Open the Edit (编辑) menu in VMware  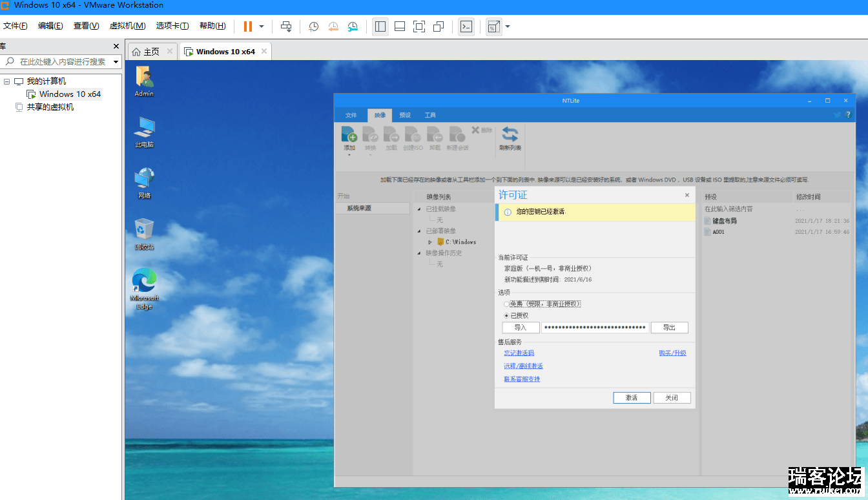tap(50, 26)
